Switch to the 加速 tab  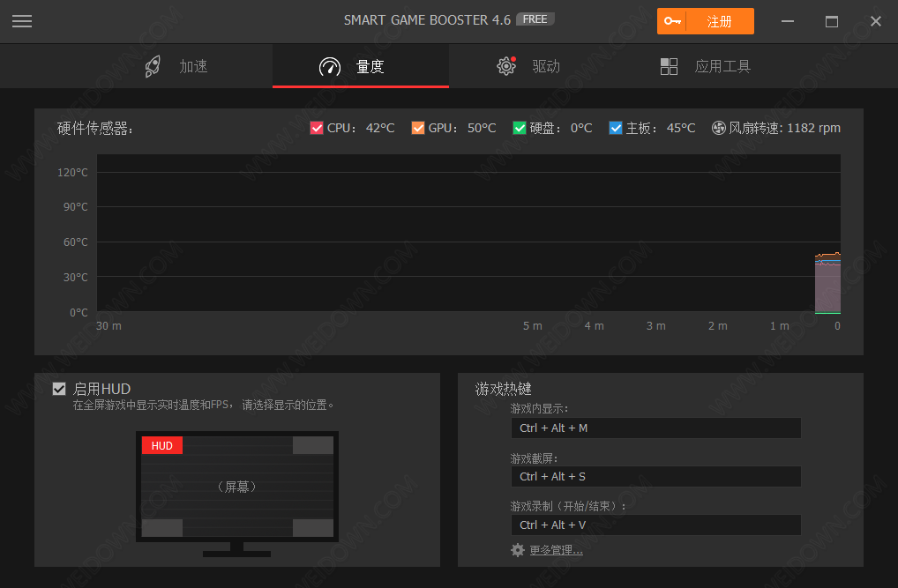[176, 66]
